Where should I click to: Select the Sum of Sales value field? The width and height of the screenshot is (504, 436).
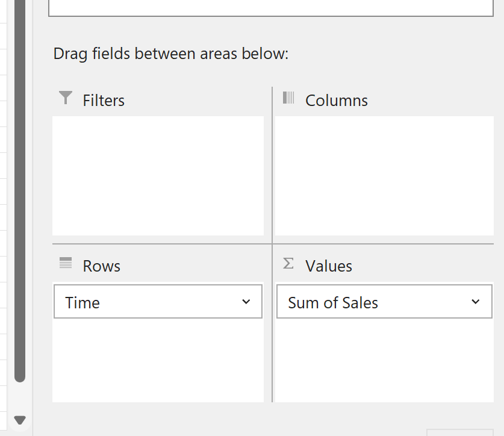click(384, 302)
